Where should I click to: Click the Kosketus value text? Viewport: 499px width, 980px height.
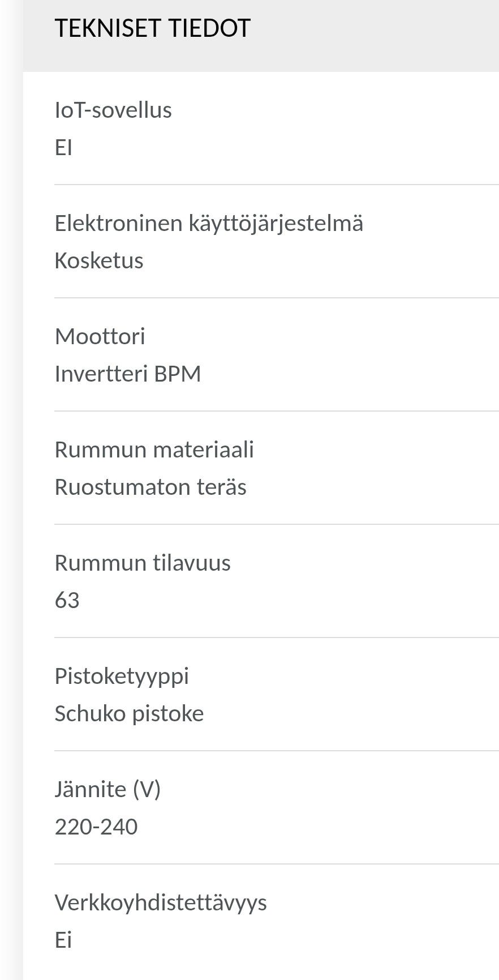tap(99, 261)
